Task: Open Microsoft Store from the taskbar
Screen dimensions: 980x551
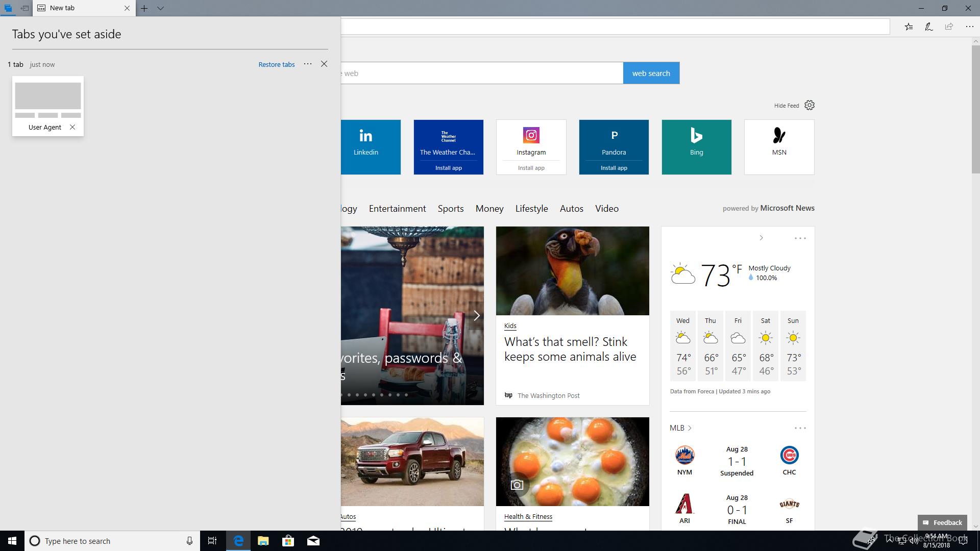Action: pyautogui.click(x=288, y=541)
